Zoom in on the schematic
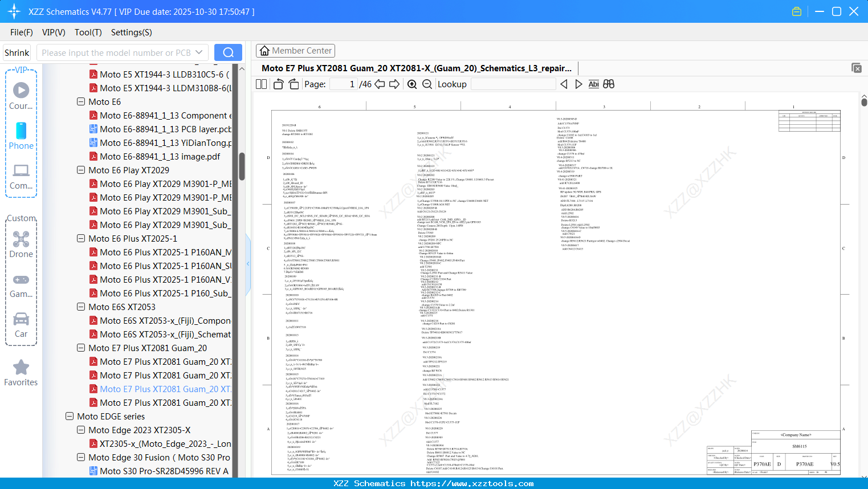 click(412, 84)
